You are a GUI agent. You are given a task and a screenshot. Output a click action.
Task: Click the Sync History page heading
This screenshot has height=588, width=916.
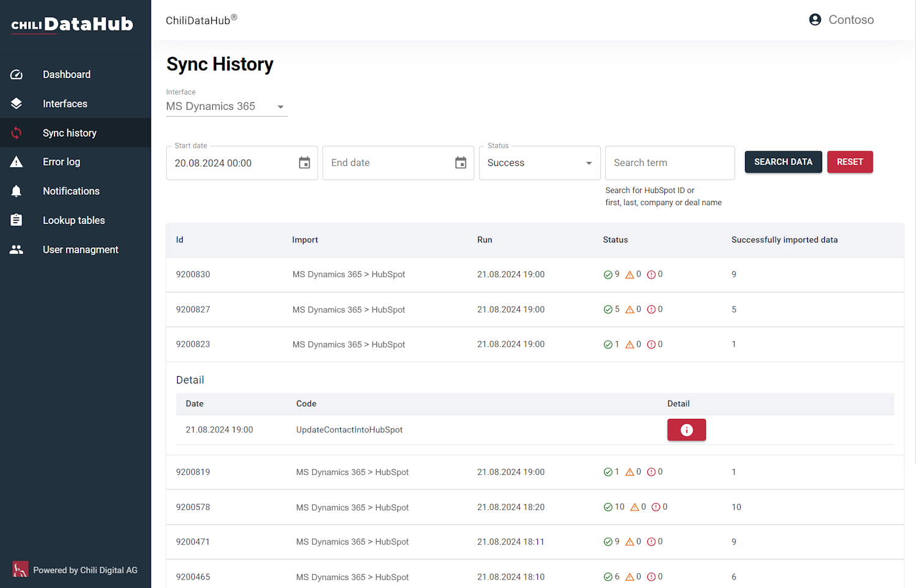click(220, 64)
